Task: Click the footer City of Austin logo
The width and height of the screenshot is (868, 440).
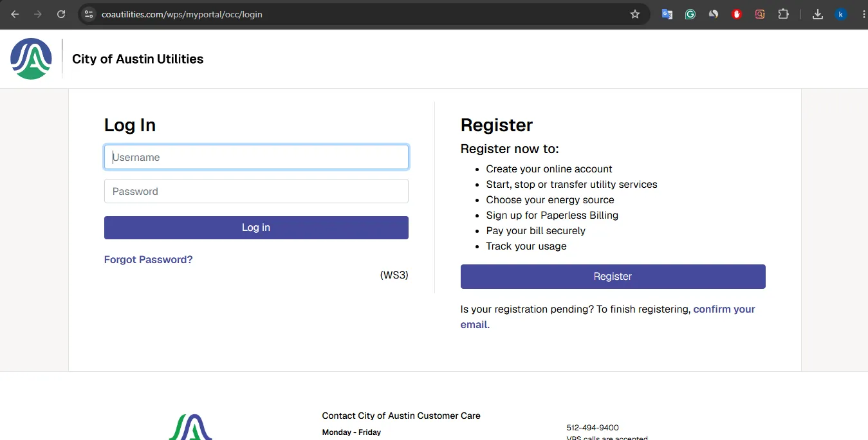Action: pyautogui.click(x=190, y=427)
